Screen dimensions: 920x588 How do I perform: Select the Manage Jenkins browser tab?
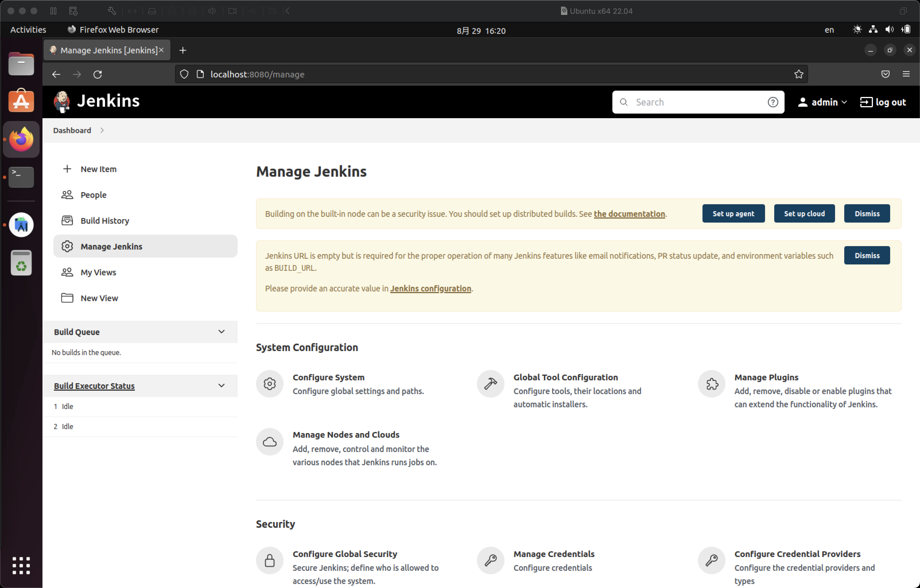tap(107, 50)
